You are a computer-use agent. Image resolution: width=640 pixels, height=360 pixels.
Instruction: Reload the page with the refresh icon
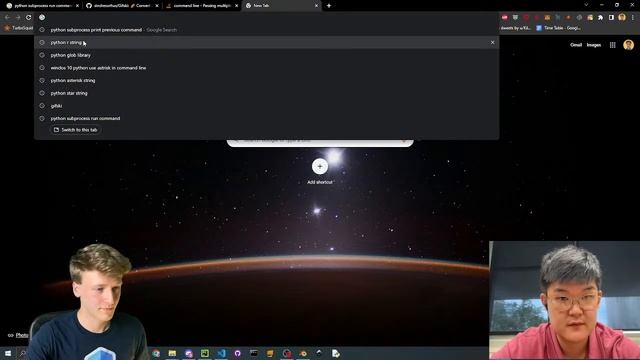click(x=29, y=18)
